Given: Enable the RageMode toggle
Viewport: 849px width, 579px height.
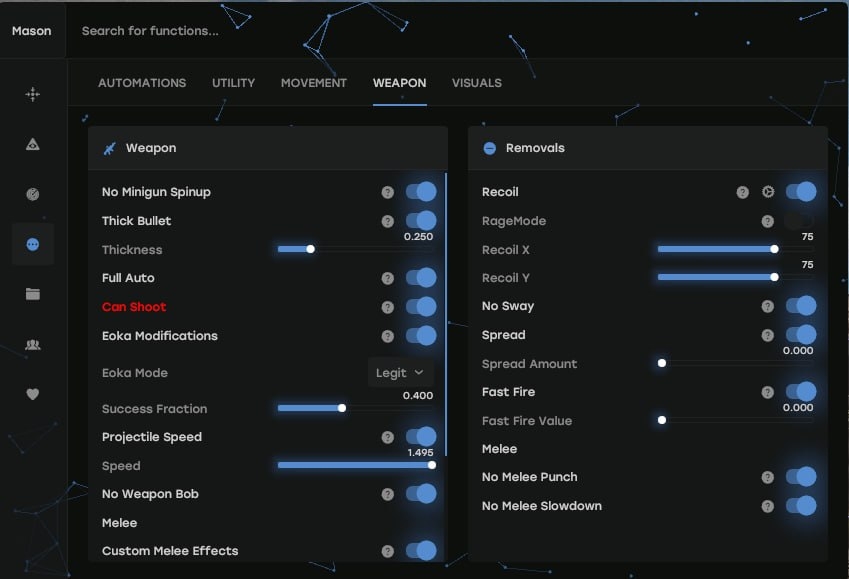Looking at the screenshot, I should pyautogui.click(x=799, y=221).
